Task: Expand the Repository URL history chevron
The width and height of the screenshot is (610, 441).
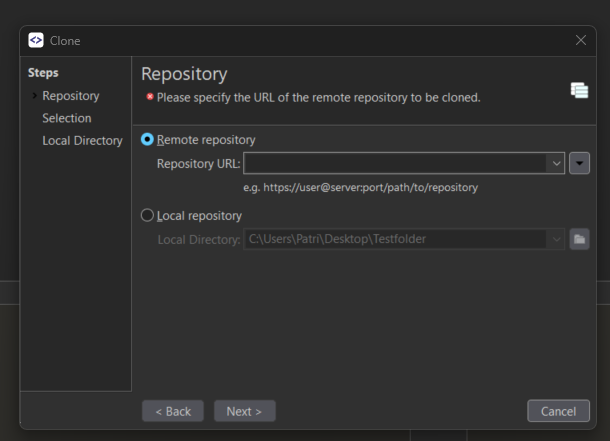Action: click(555, 163)
